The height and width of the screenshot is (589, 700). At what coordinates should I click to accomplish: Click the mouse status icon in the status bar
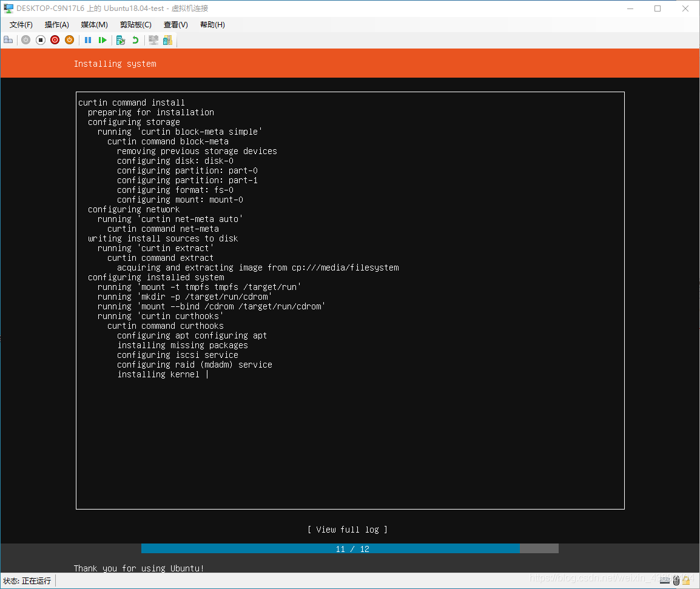676,581
